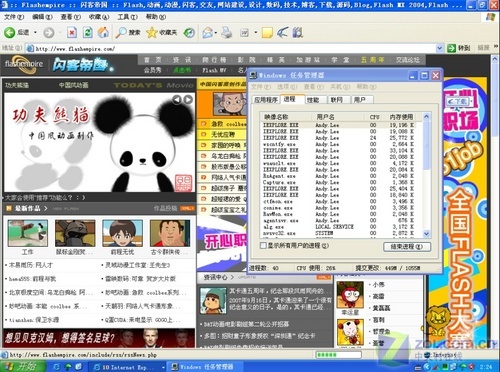Image resolution: width=500 pixels, height=372 pixels.
Task: Click the Refresh page icon
Action: (88, 33)
